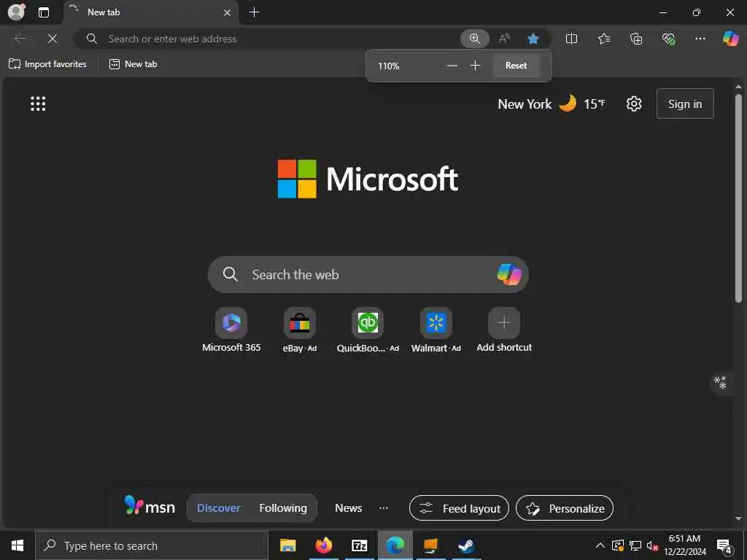This screenshot has width=747, height=560.
Task: Open File Explorer from taskbar
Action: (287, 545)
